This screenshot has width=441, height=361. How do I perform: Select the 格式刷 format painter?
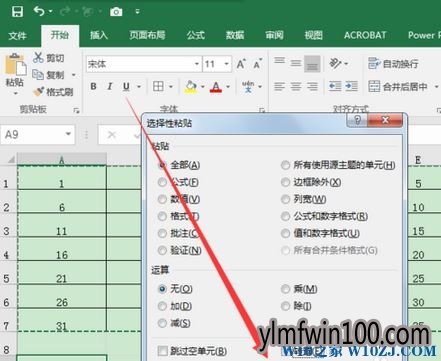(53, 92)
